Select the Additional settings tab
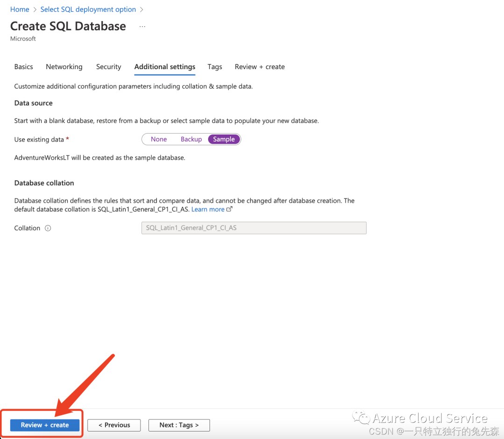 [x=165, y=67]
